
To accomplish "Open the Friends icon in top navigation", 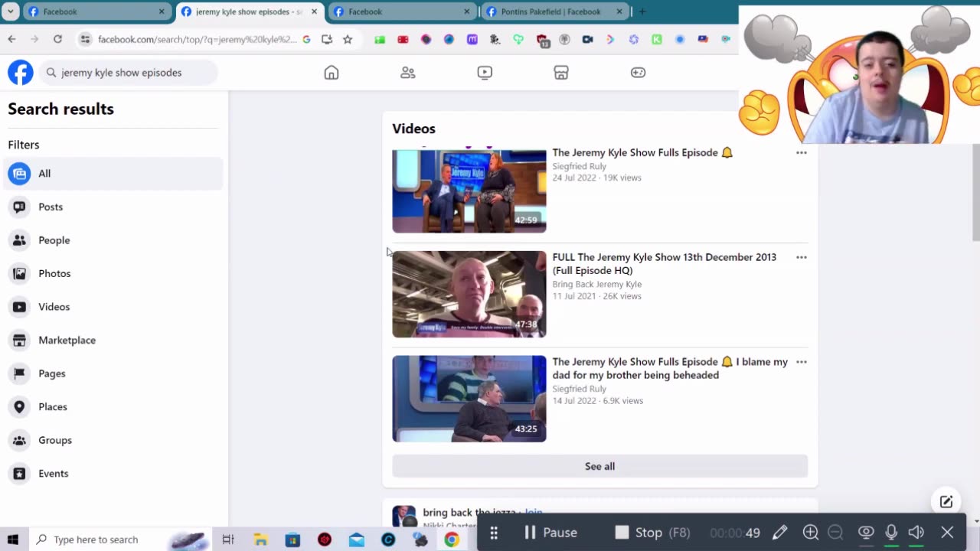I will tap(408, 73).
